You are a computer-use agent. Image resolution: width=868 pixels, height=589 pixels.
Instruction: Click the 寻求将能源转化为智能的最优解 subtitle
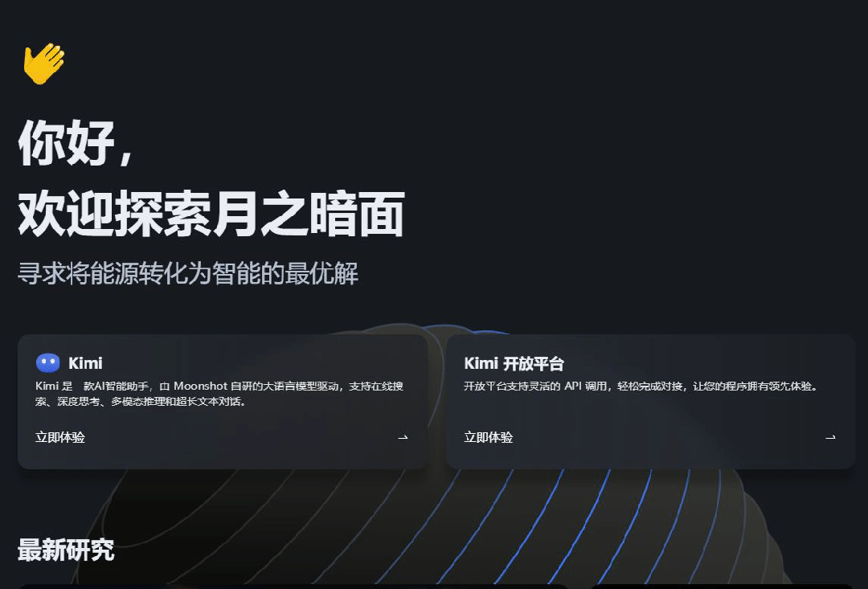point(188,273)
